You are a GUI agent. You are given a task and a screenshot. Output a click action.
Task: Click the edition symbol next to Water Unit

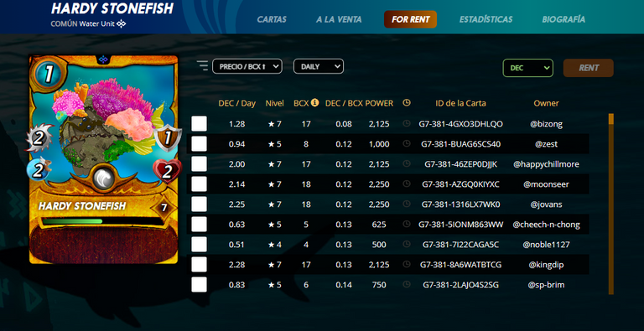click(x=121, y=23)
